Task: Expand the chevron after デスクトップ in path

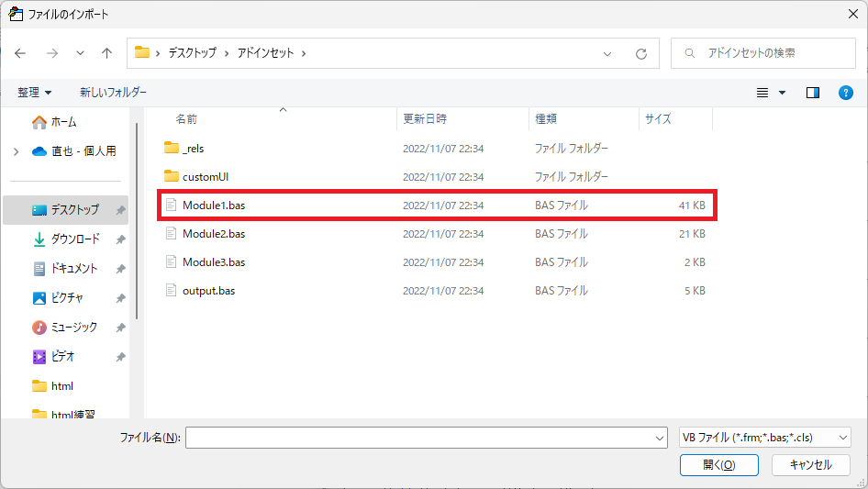Action: pyautogui.click(x=227, y=53)
